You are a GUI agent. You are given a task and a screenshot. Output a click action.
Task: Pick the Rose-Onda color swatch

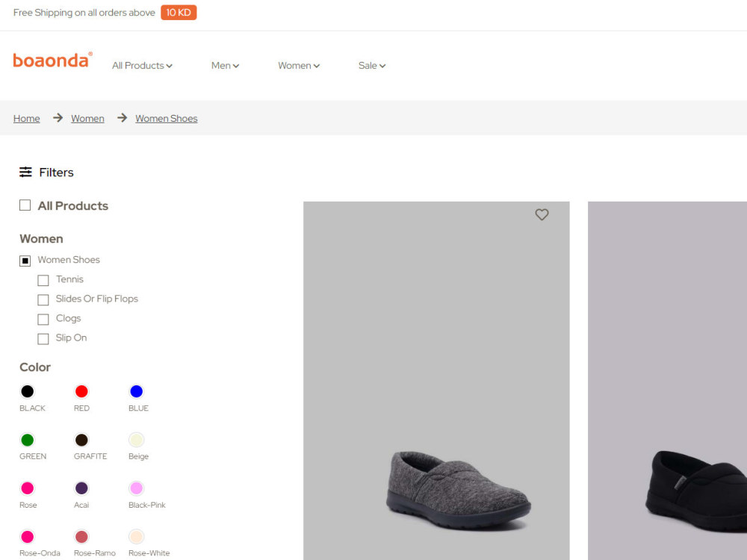click(x=27, y=537)
